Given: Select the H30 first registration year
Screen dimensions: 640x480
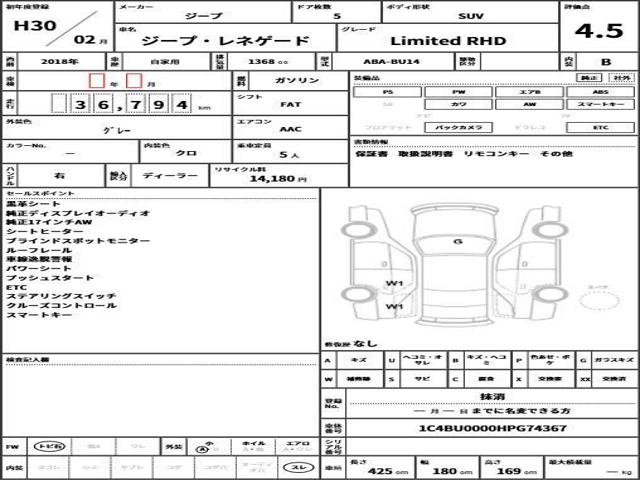Looking at the screenshot, I should [x=35, y=25].
